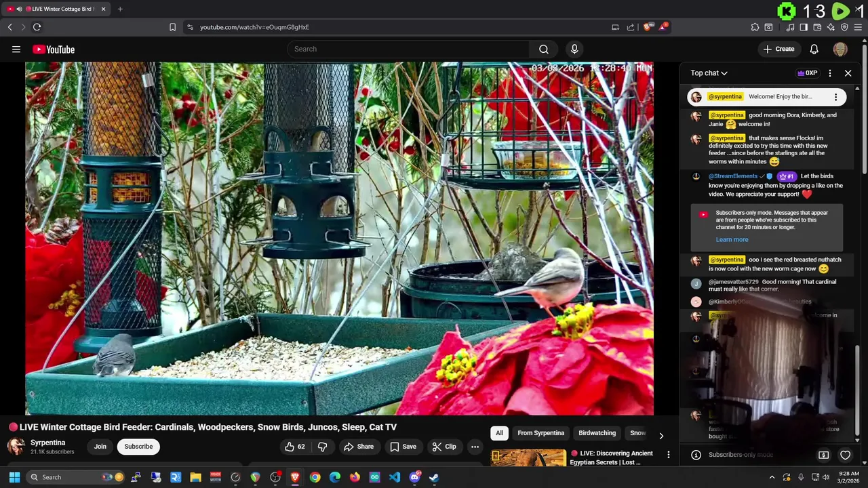Screen dimensions: 868x488
Task: Open File Explorer from the taskbar
Action: 195,477
